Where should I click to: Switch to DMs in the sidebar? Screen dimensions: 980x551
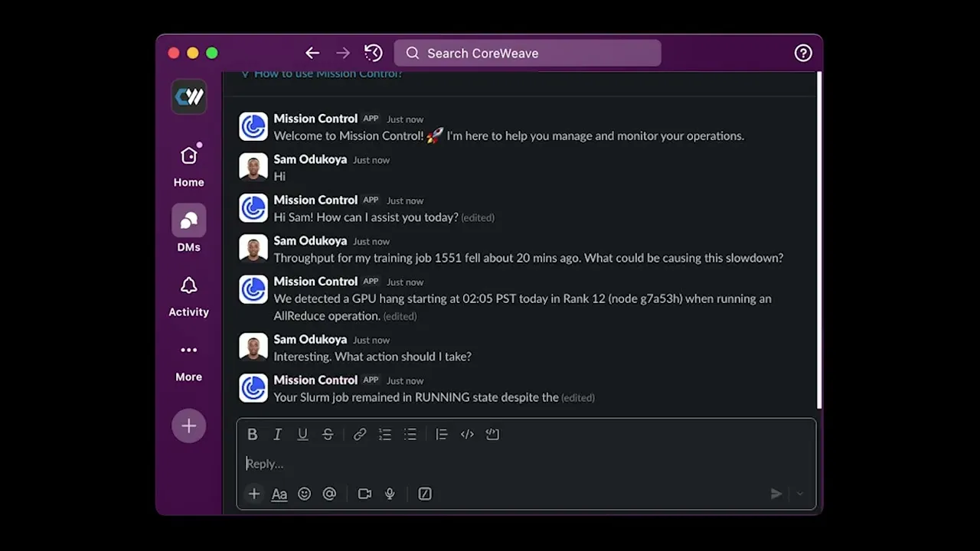click(188, 230)
